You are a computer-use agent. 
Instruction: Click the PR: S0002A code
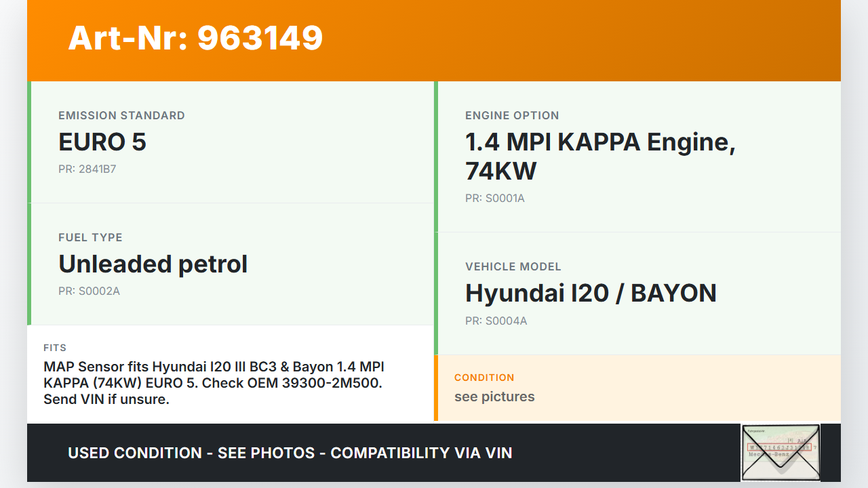click(x=89, y=291)
